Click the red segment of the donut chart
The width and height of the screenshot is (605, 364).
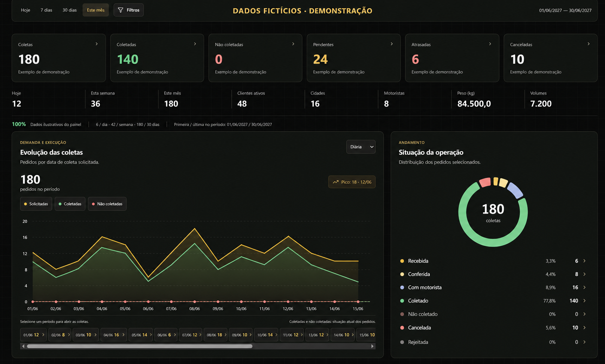(x=485, y=182)
